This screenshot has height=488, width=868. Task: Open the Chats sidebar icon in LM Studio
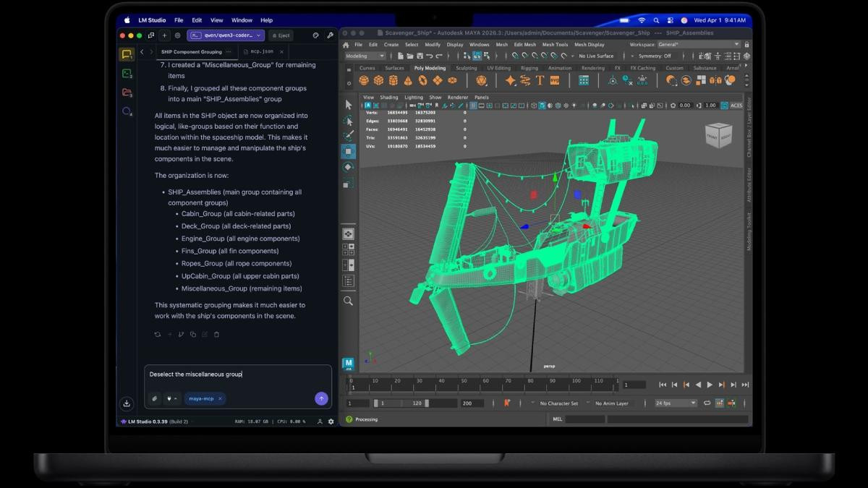click(127, 54)
